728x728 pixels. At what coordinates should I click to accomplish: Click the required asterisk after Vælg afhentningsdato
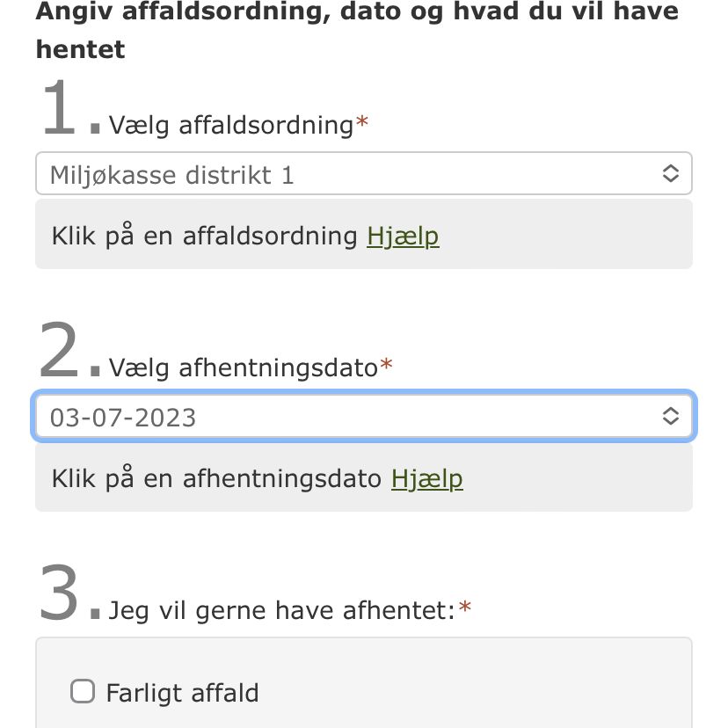pyautogui.click(x=386, y=367)
